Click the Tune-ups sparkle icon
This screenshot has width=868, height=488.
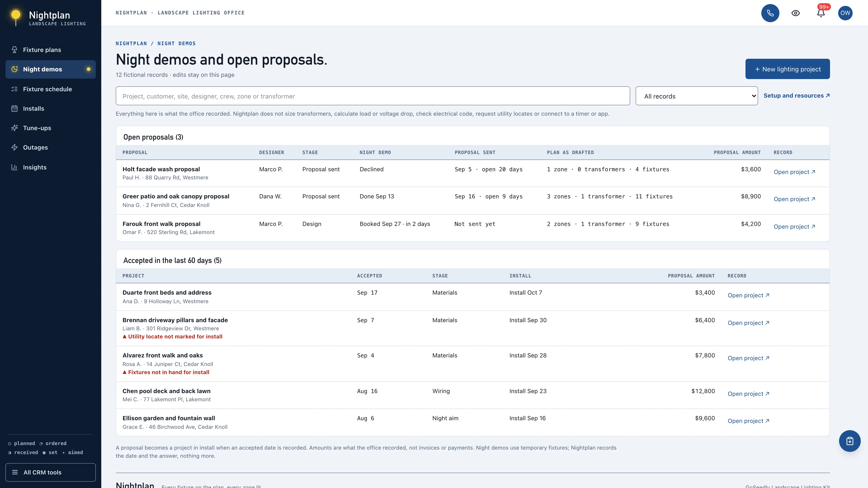[14, 128]
